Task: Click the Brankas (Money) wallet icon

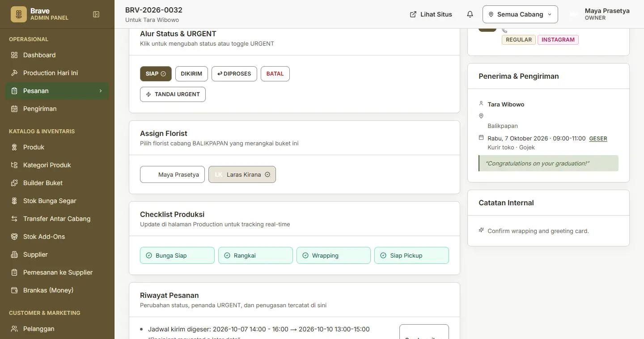Action: point(14,290)
